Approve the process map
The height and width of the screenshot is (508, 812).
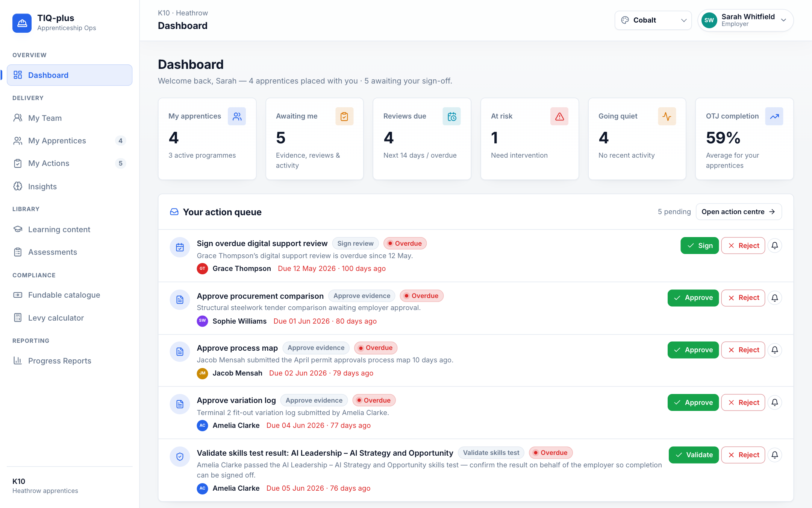pos(693,350)
